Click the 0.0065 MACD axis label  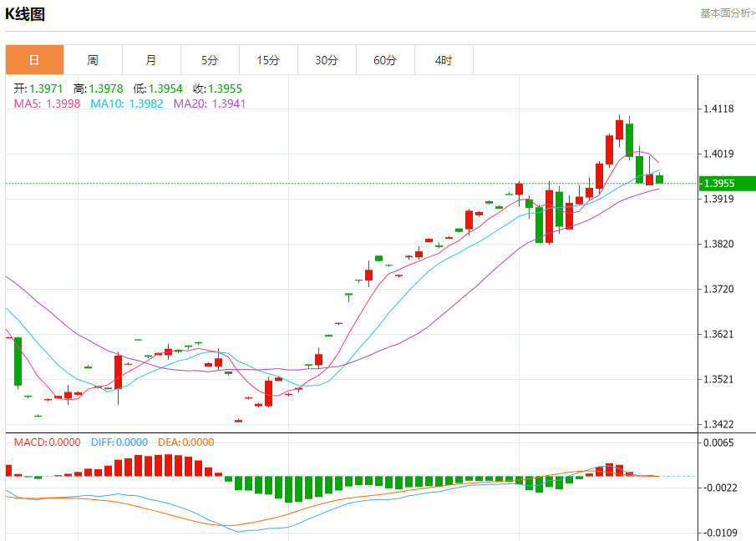(718, 442)
